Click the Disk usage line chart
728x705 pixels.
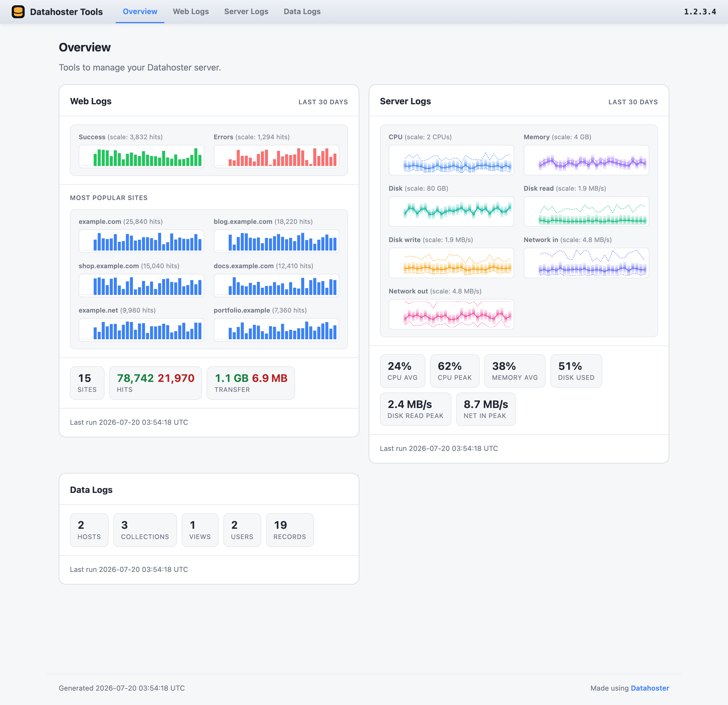451,211
